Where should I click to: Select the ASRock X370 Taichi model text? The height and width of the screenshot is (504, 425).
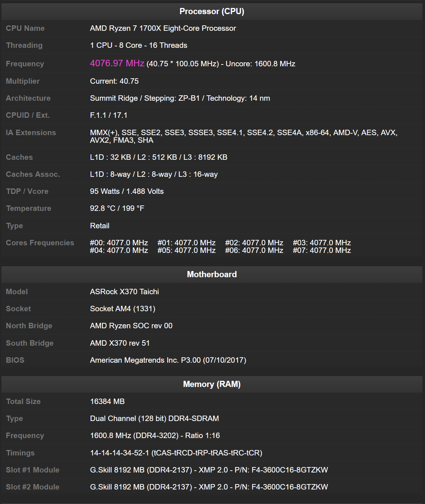tap(125, 292)
